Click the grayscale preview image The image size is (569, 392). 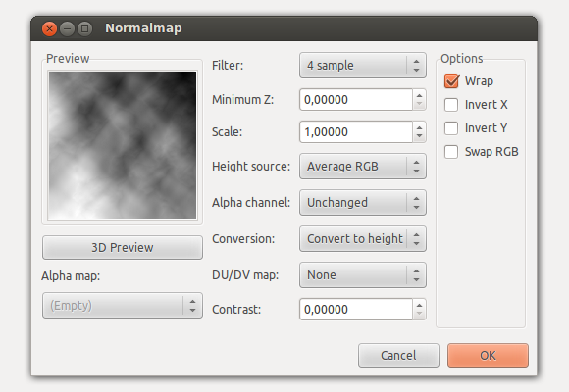[123, 145]
